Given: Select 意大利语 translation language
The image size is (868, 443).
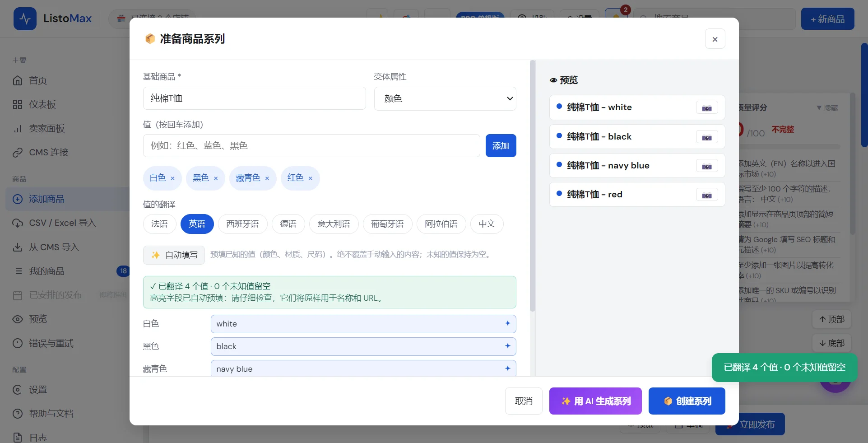Looking at the screenshot, I should pyautogui.click(x=334, y=224).
